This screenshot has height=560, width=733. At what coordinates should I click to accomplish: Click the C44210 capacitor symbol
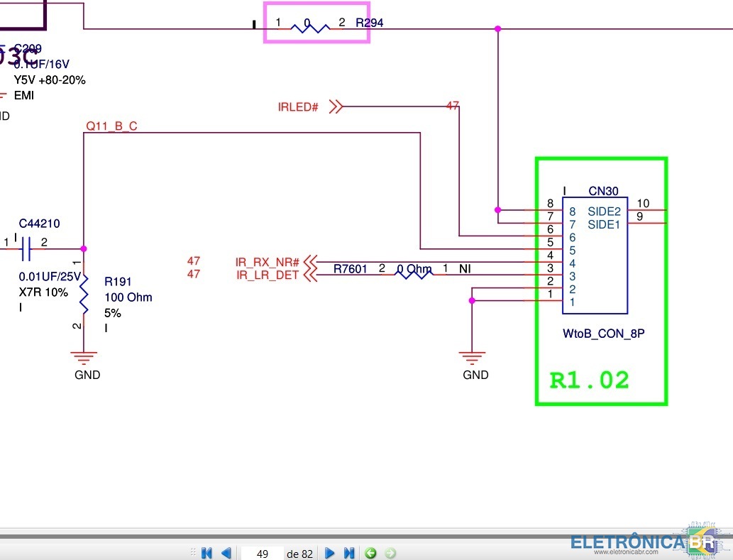coord(26,248)
